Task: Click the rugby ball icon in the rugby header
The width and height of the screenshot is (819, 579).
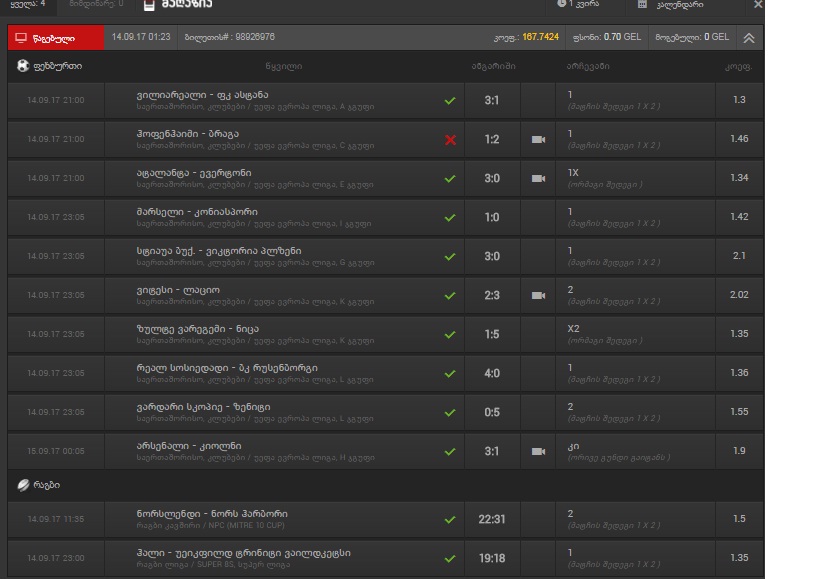Action: tap(23, 485)
